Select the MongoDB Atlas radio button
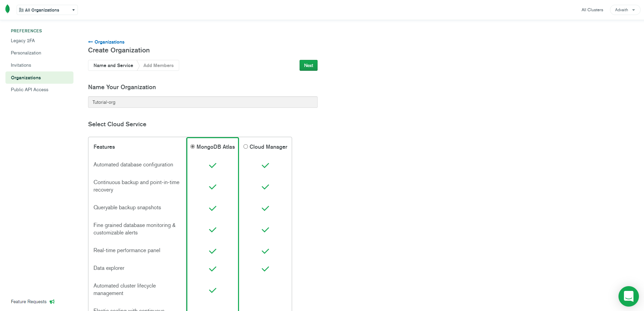 pyautogui.click(x=193, y=147)
